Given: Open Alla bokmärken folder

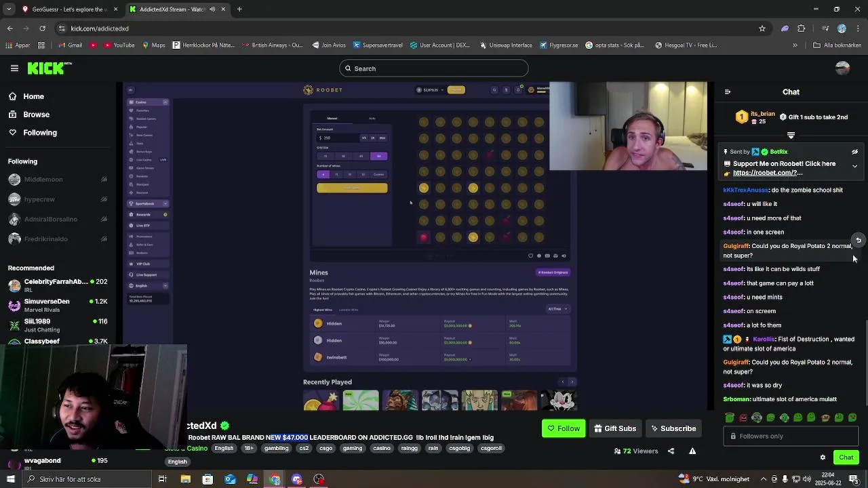Looking at the screenshot, I should pyautogui.click(x=837, y=45).
